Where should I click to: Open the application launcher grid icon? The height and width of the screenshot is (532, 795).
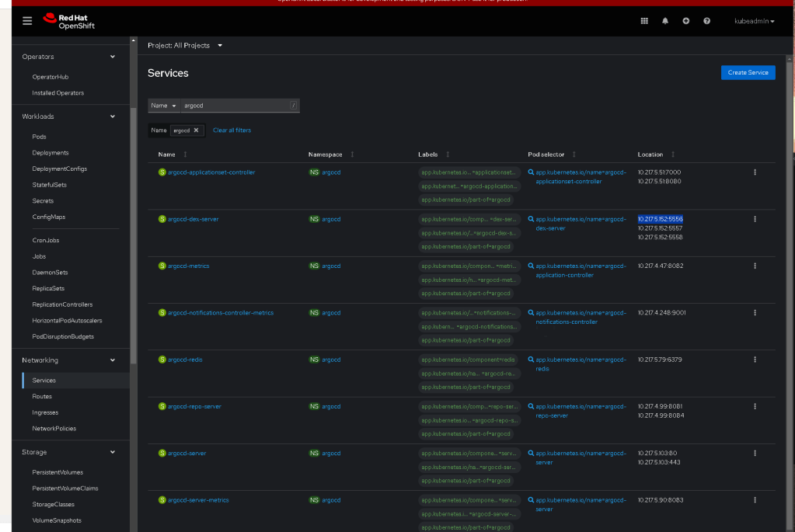pyautogui.click(x=644, y=21)
